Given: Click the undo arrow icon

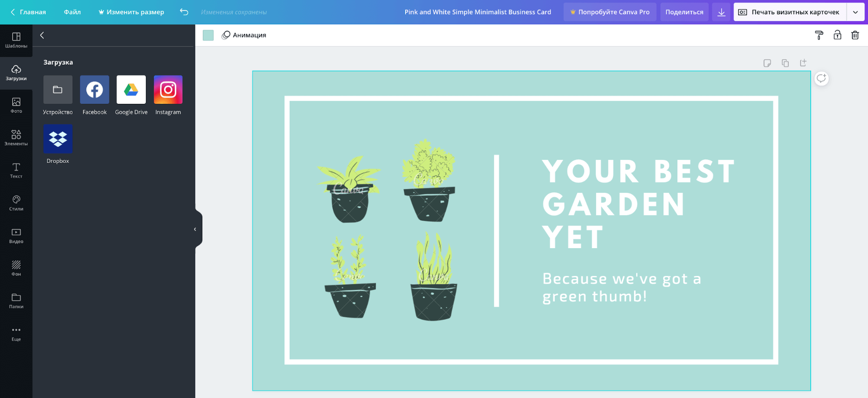Looking at the screenshot, I should (184, 12).
